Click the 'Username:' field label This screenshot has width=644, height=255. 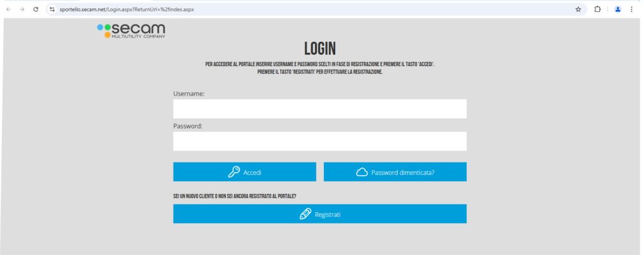pyautogui.click(x=189, y=93)
